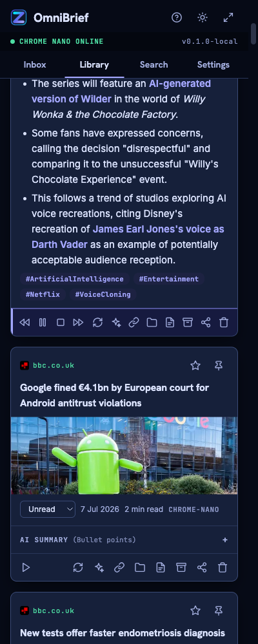This screenshot has height=644, width=258.
Task: Open the Settings tab
Action: pos(213,64)
